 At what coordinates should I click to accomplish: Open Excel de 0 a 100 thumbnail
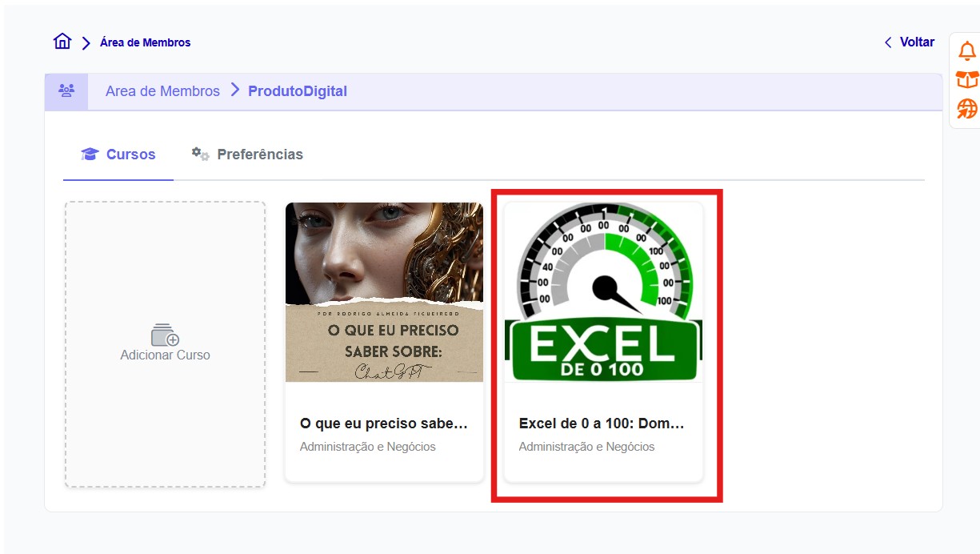click(603, 292)
